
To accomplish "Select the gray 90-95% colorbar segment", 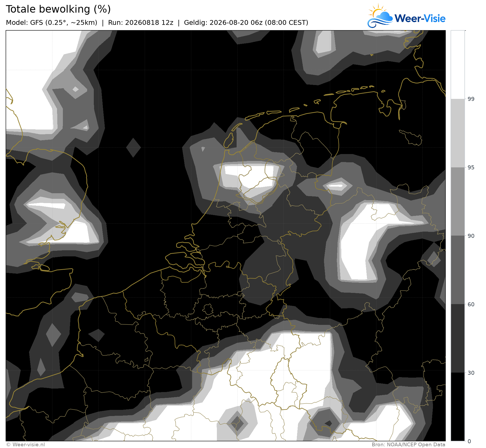I will point(458,202).
